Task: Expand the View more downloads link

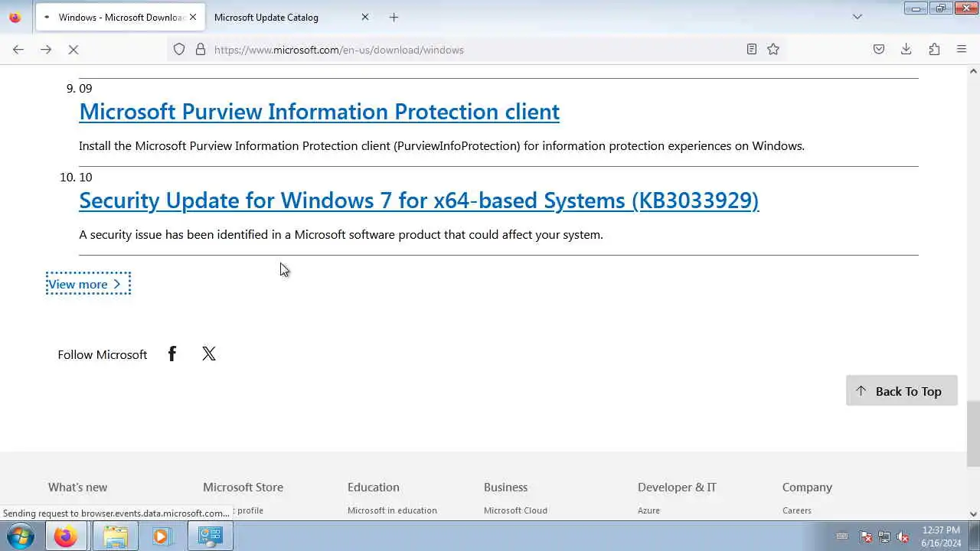Action: click(88, 284)
